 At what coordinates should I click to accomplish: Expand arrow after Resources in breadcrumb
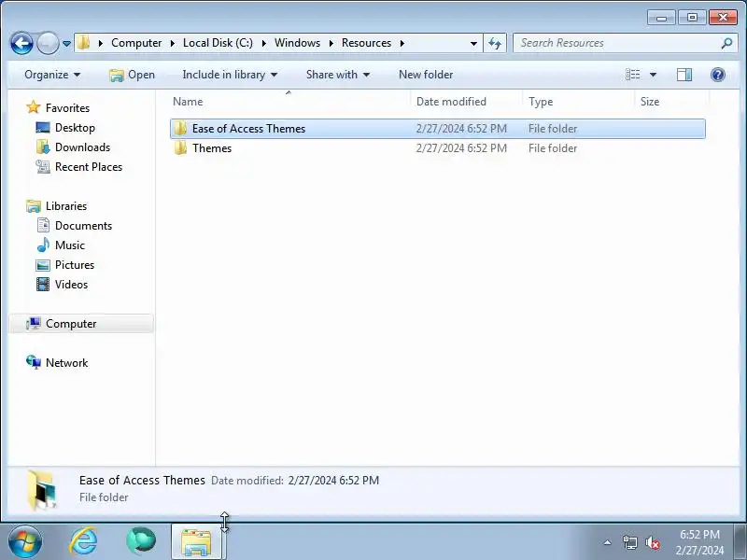402,43
